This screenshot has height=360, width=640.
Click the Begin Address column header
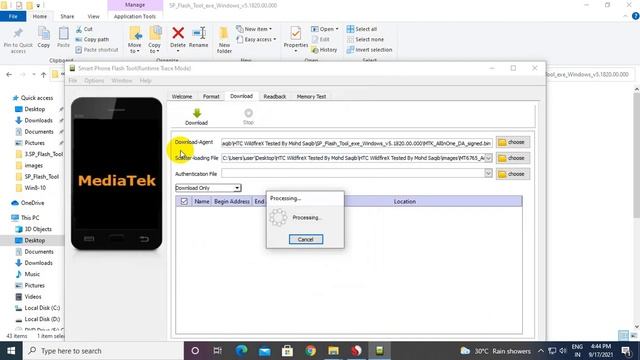(232, 201)
